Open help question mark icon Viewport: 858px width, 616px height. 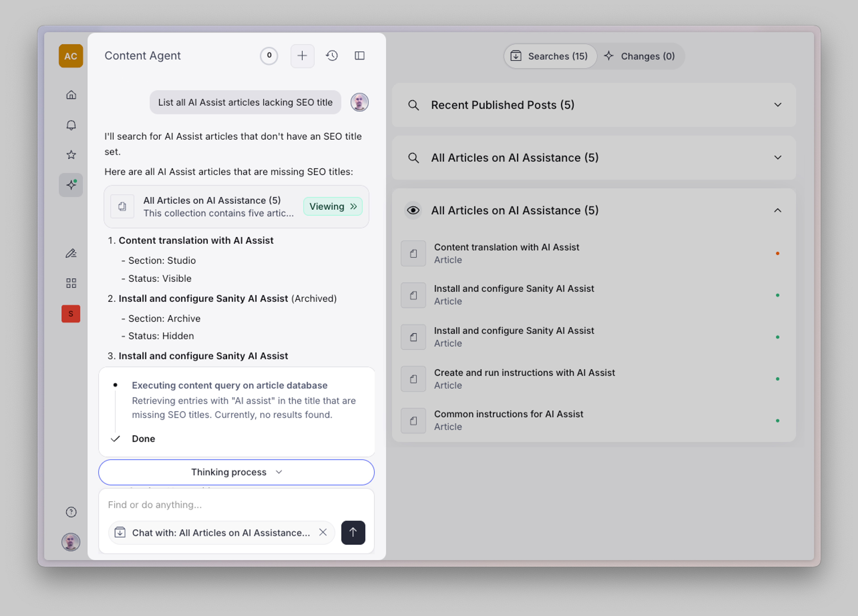(x=71, y=512)
